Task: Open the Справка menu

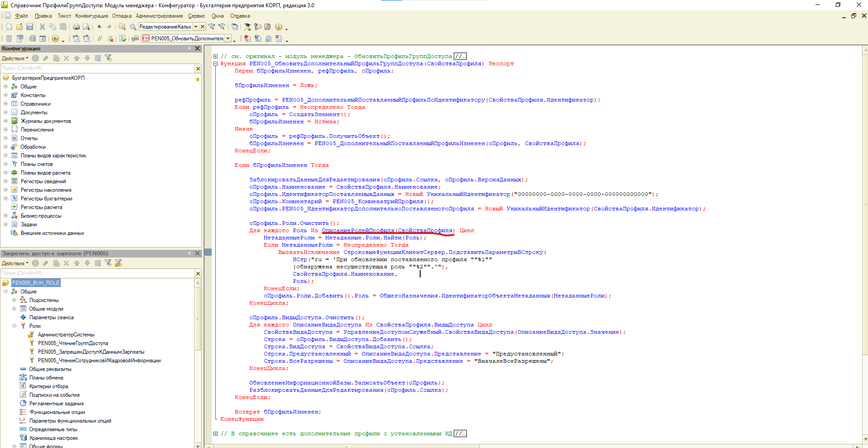Action: coord(240,16)
